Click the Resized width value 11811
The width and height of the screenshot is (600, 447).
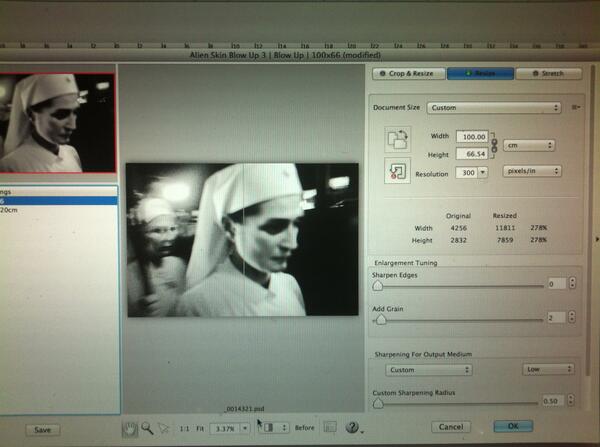point(505,228)
